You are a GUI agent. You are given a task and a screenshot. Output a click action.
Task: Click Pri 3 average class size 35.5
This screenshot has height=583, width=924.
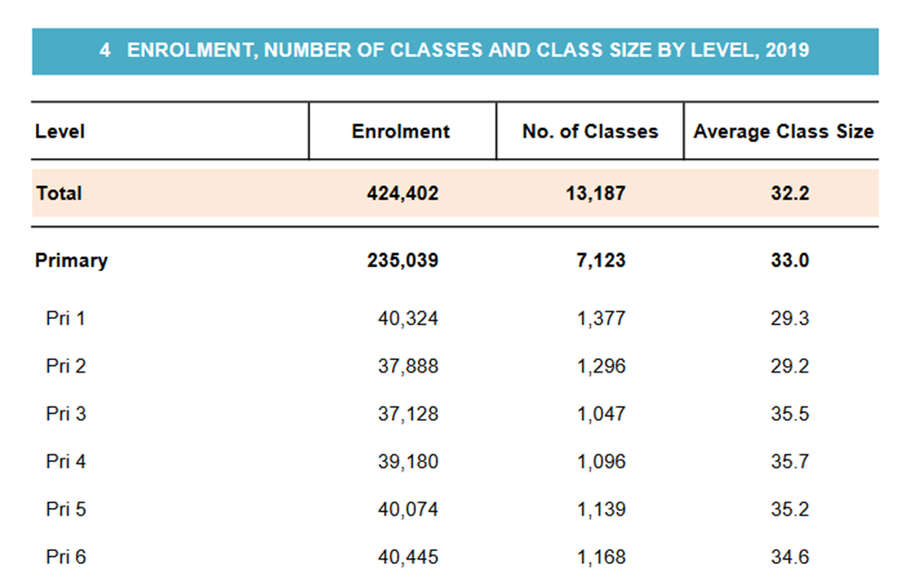point(789,414)
